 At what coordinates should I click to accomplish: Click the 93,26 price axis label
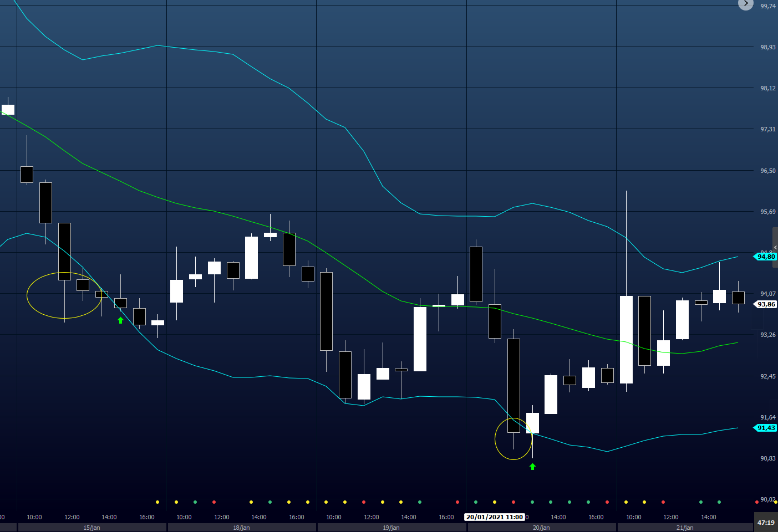tap(768, 335)
